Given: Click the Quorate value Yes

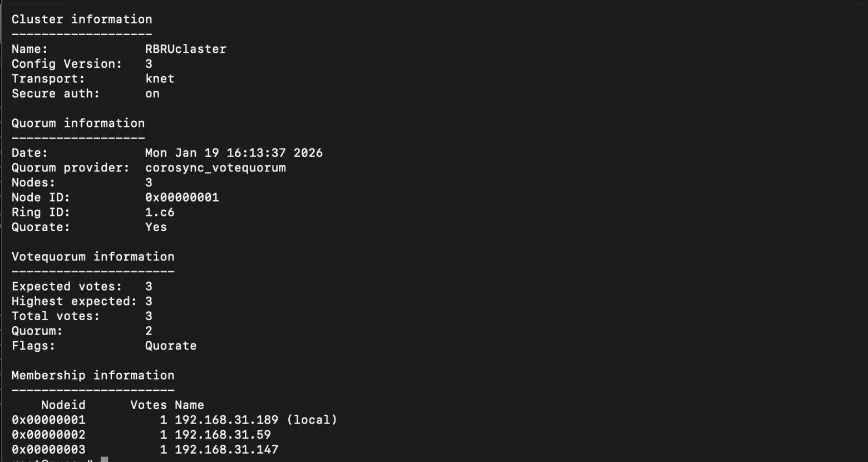Looking at the screenshot, I should click(156, 227).
